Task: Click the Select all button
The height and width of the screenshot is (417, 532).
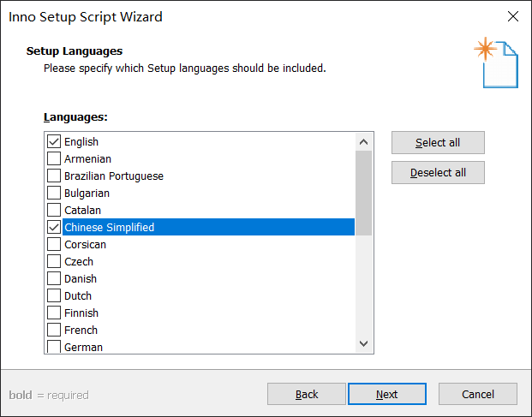Action: click(438, 143)
